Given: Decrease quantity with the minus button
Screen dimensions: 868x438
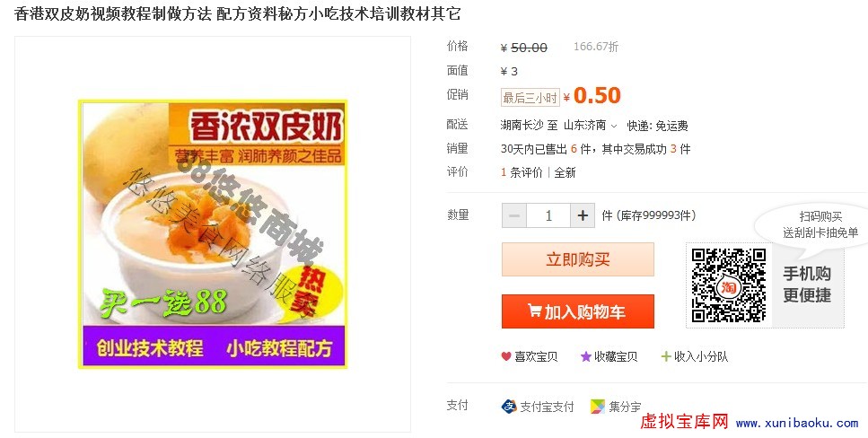Looking at the screenshot, I should 513,215.
